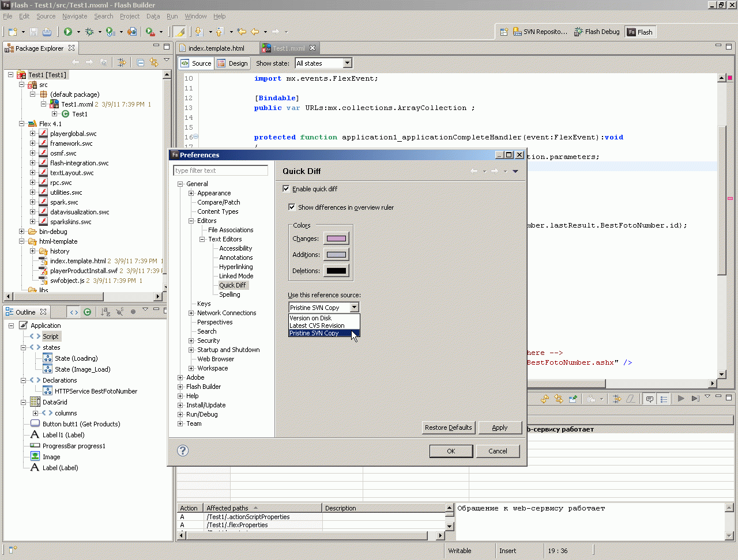Toggle Enable quick diff checkbox
738x560 pixels.
coord(286,188)
